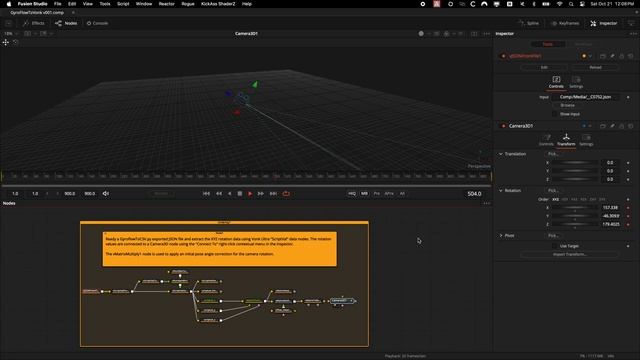Toggle the Nodes panel button
This screenshot has height=360, width=640.
pos(66,23)
